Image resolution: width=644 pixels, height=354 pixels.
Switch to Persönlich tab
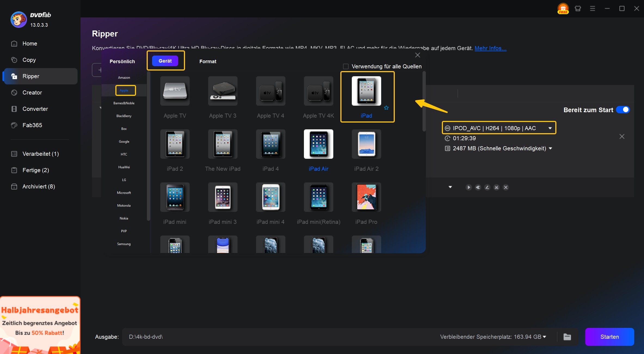122,62
